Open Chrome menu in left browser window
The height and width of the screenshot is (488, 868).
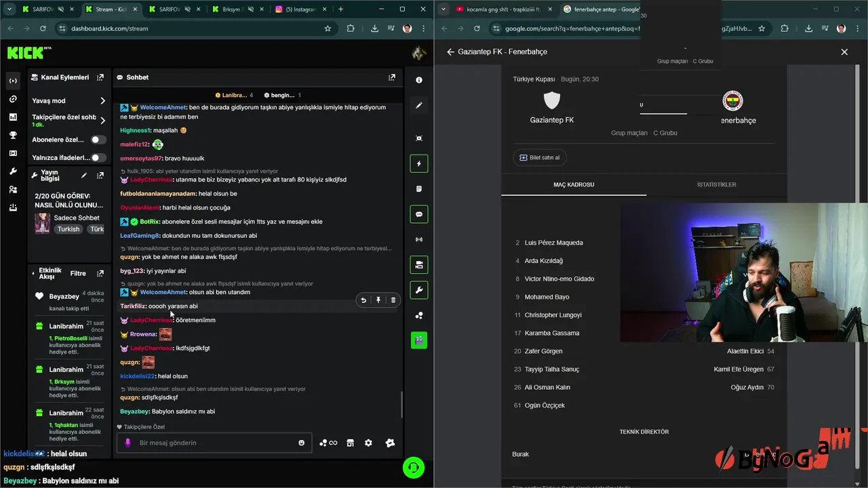tap(423, 28)
